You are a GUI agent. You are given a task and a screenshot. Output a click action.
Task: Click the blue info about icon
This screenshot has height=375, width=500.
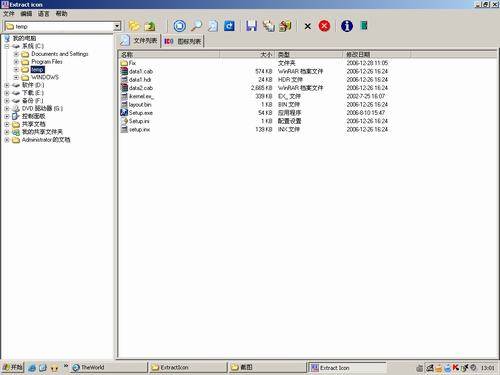(x=347, y=26)
